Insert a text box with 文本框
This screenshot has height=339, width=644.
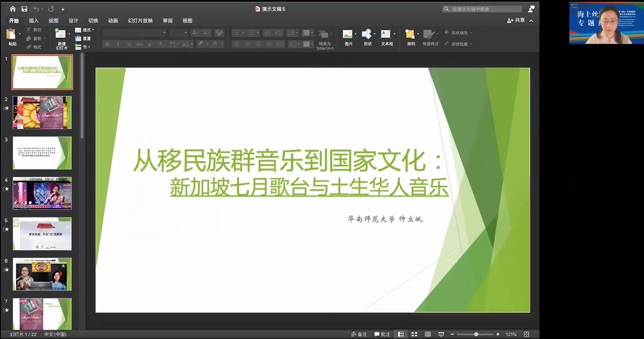point(387,36)
